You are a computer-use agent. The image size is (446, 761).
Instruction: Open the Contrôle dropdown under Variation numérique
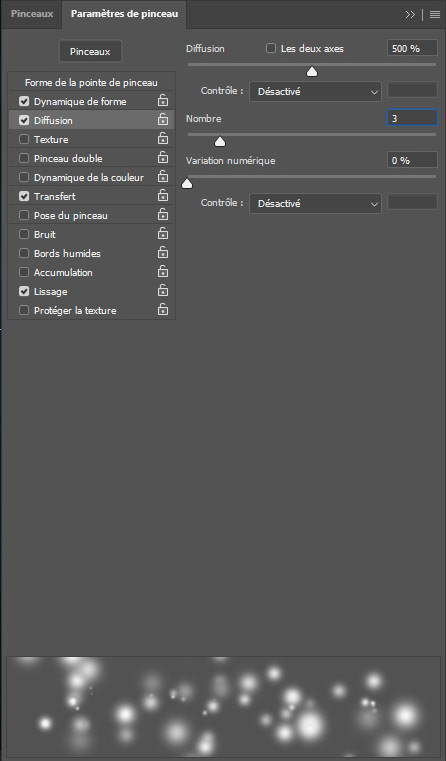pyautogui.click(x=315, y=203)
